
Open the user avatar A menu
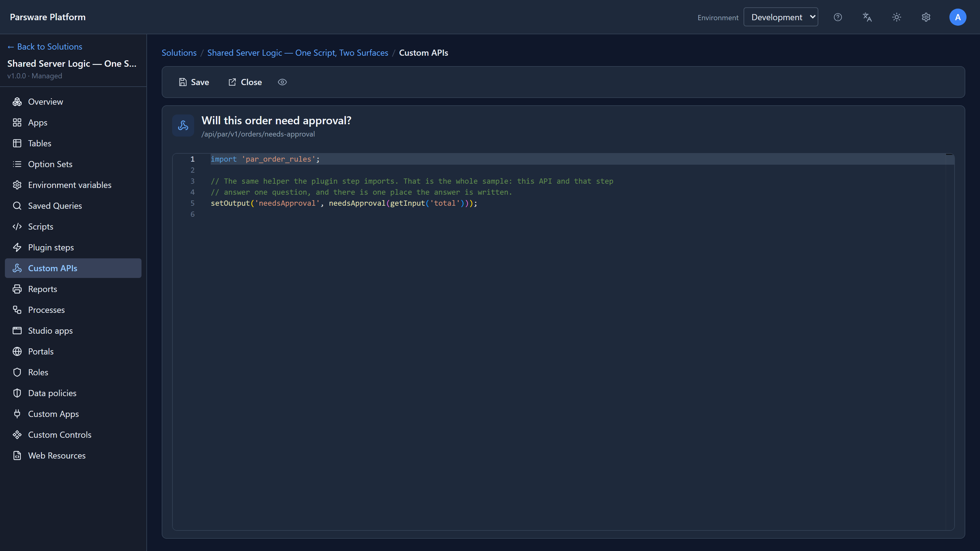(958, 17)
